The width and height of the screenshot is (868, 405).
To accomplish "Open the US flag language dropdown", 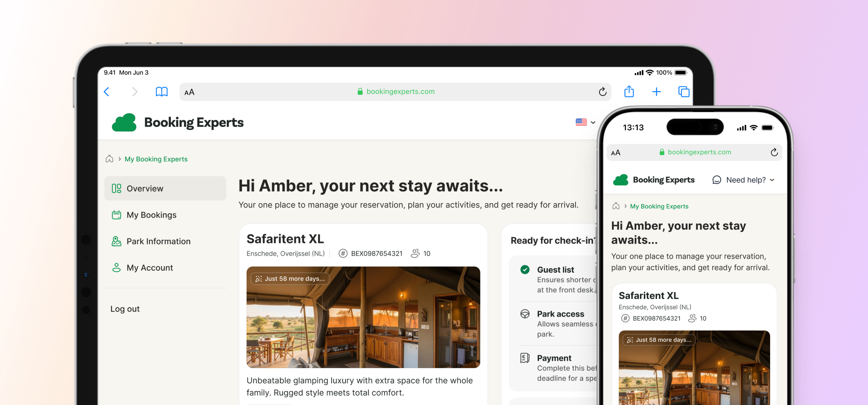I will [x=585, y=122].
